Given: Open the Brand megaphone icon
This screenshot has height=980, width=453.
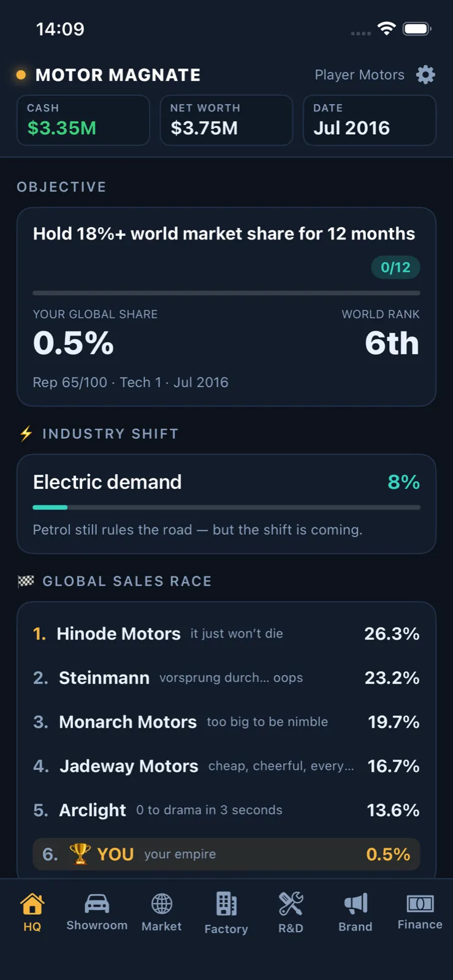Looking at the screenshot, I should click(356, 903).
